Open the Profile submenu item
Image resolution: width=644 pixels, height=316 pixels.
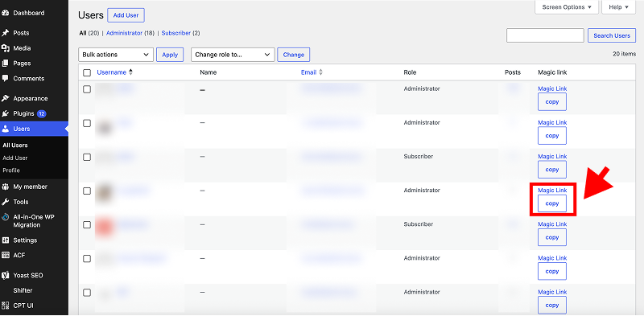[x=11, y=170]
